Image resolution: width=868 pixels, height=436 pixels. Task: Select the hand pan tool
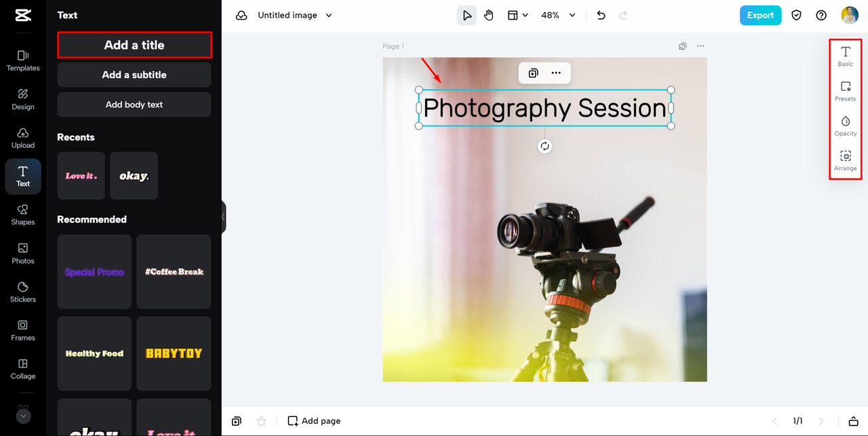(489, 15)
